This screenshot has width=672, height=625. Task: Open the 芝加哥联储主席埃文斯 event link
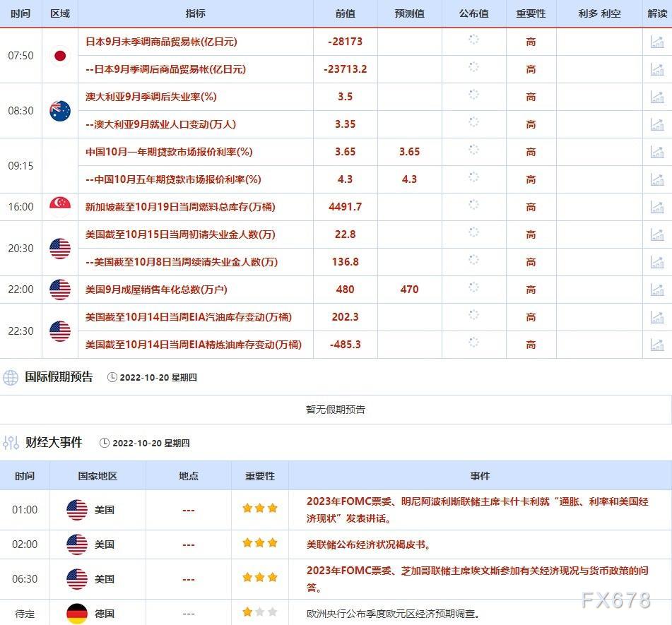(478, 578)
